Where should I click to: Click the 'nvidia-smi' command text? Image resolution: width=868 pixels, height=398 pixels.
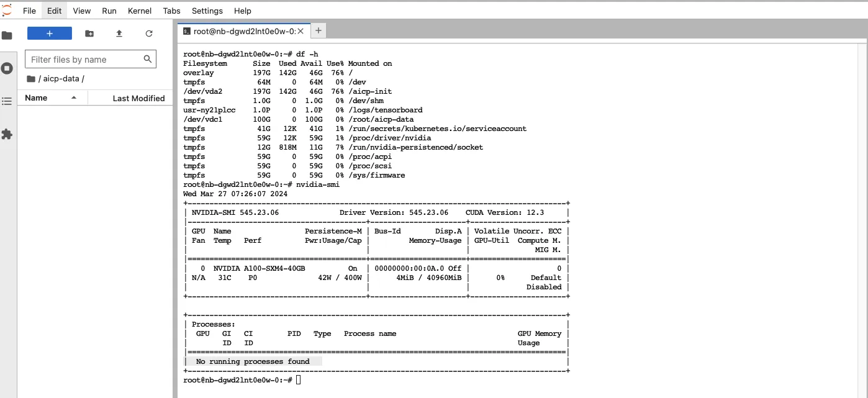coord(318,184)
